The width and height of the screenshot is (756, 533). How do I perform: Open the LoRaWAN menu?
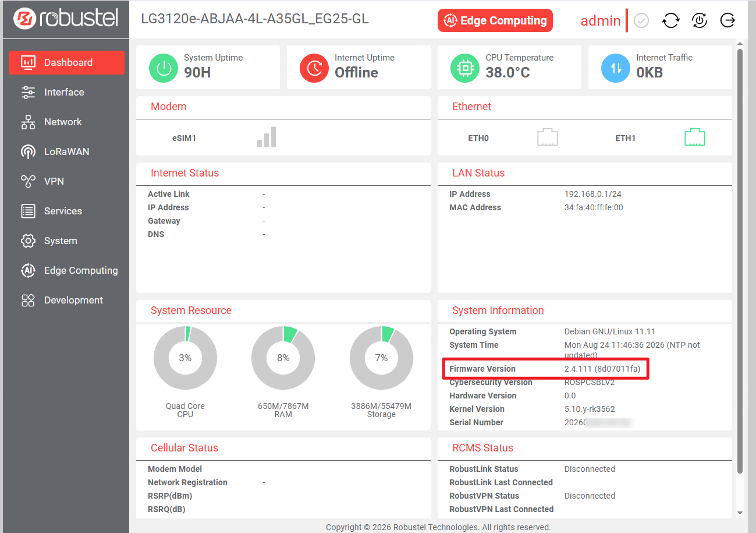(66, 151)
